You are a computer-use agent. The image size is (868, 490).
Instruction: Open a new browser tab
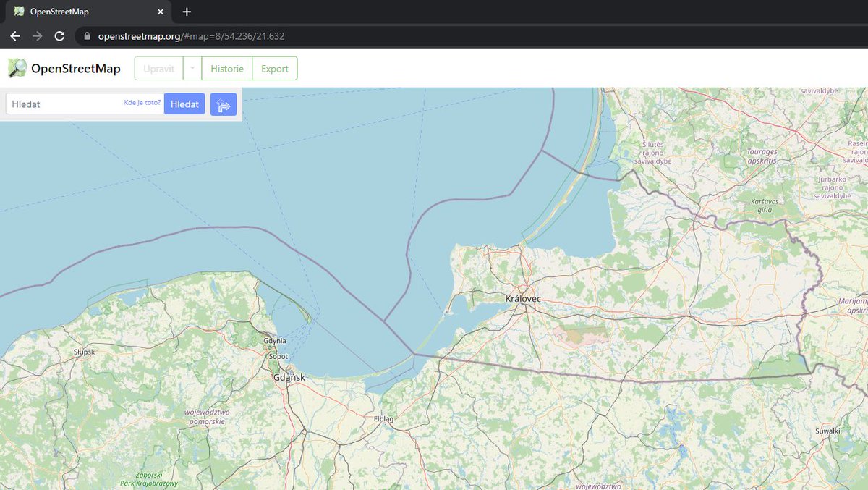187,12
